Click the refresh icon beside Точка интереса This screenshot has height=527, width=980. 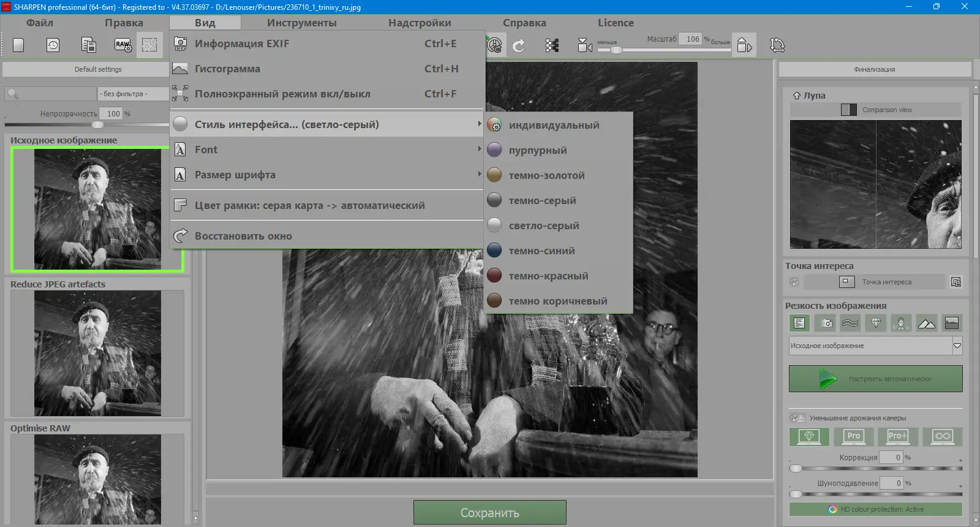[x=794, y=282]
